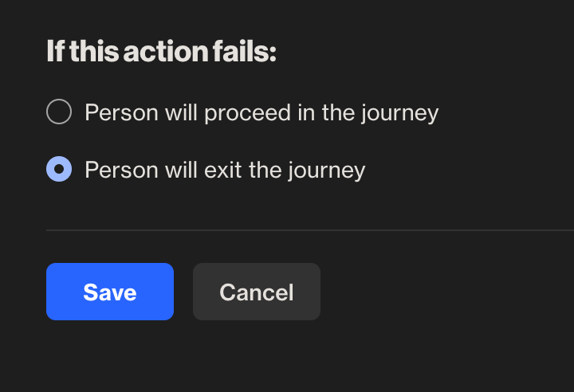Click the currently selected radio button
The height and width of the screenshot is (392, 574).
[59, 170]
